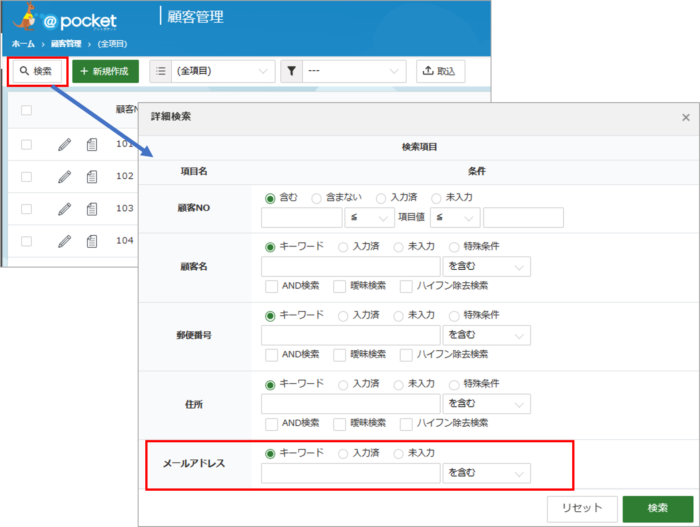Open を含む dropdown for 顧客名
The height and width of the screenshot is (527, 700).
pos(487,267)
